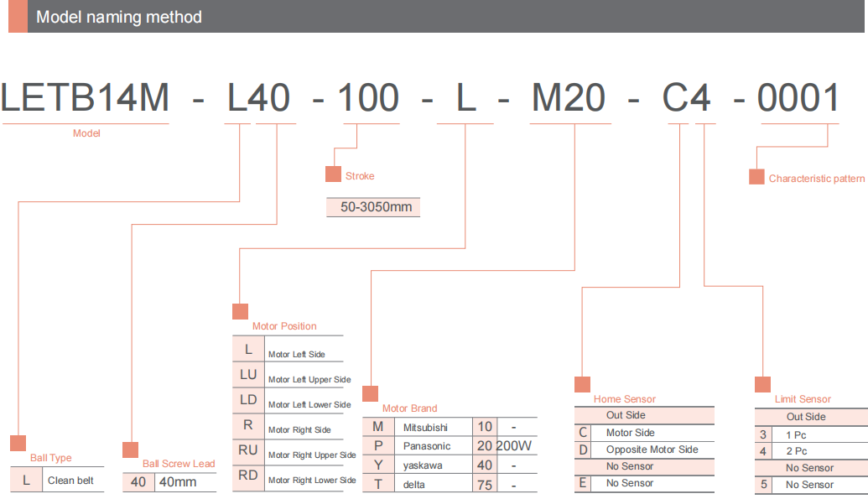Click the orange block in the header bar
Screen dimensions: 868x499
[18, 17]
